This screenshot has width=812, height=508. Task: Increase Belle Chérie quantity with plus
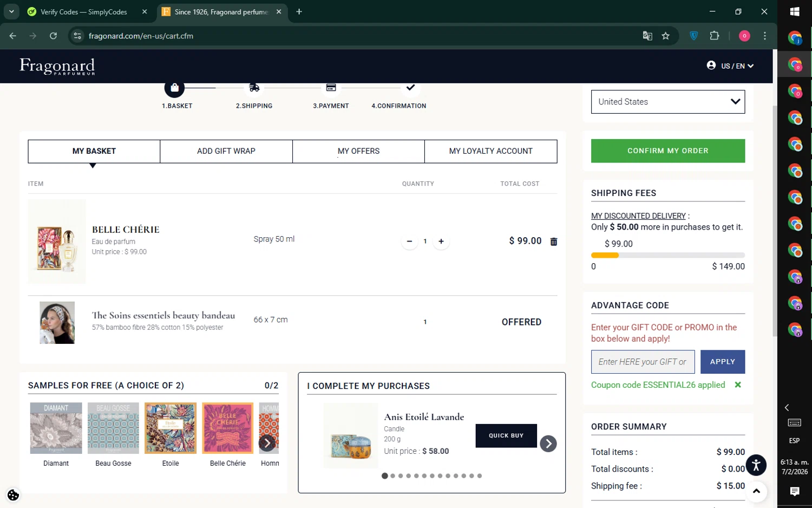pos(441,242)
